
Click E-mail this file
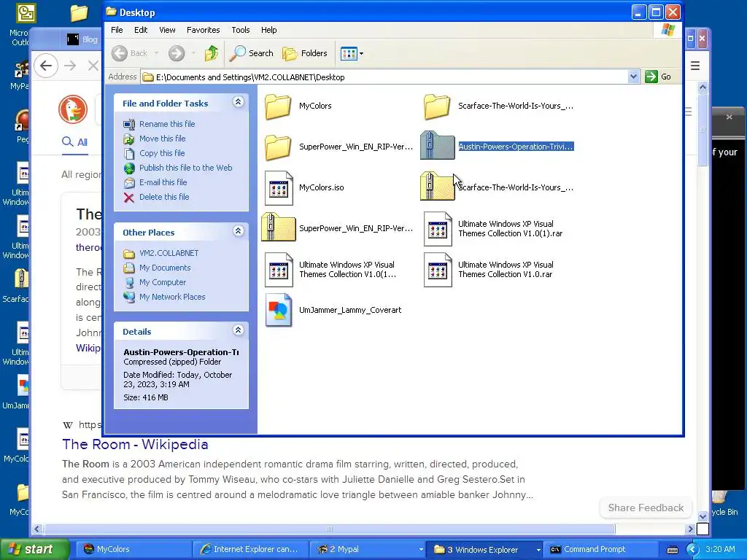pos(163,182)
